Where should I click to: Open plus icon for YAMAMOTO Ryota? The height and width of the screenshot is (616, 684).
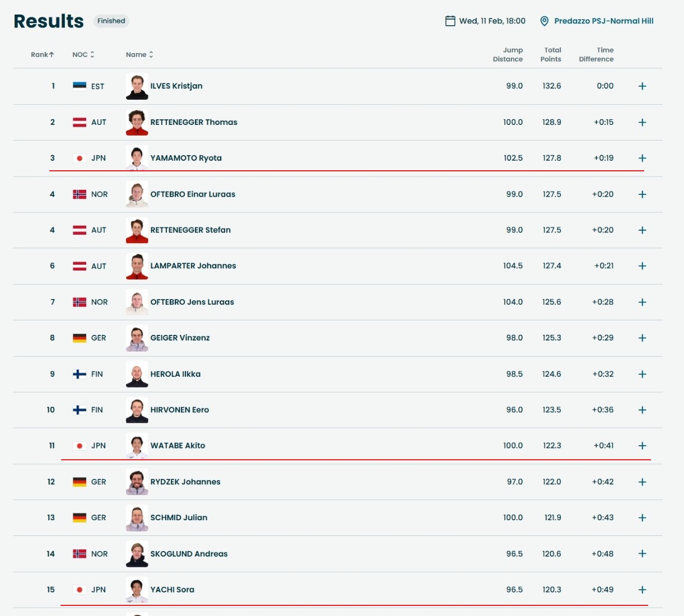[642, 158]
